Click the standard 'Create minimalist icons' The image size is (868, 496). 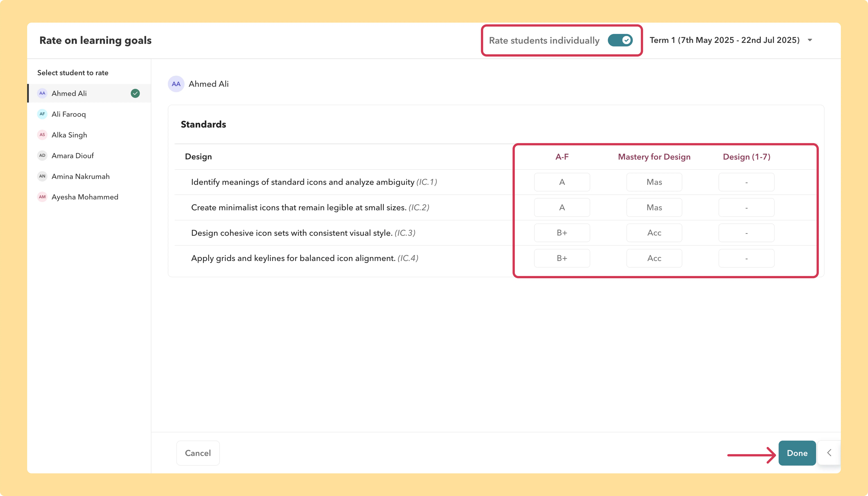tap(310, 207)
